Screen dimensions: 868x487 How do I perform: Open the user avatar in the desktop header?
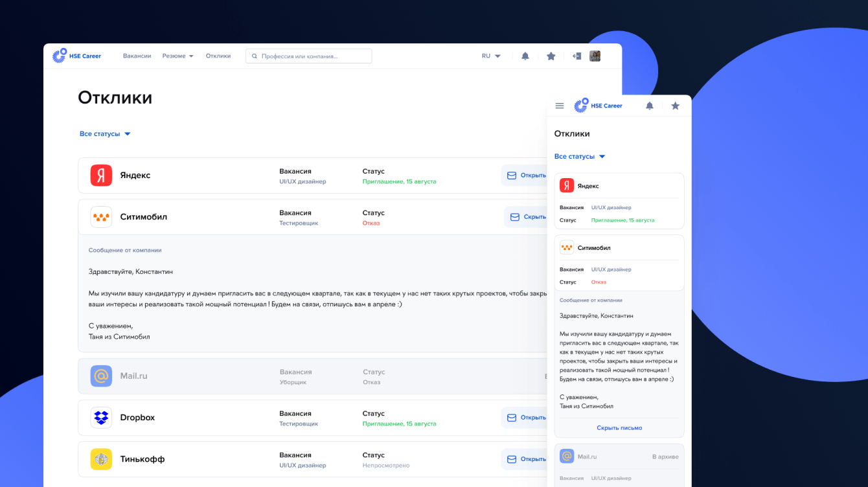tap(595, 56)
